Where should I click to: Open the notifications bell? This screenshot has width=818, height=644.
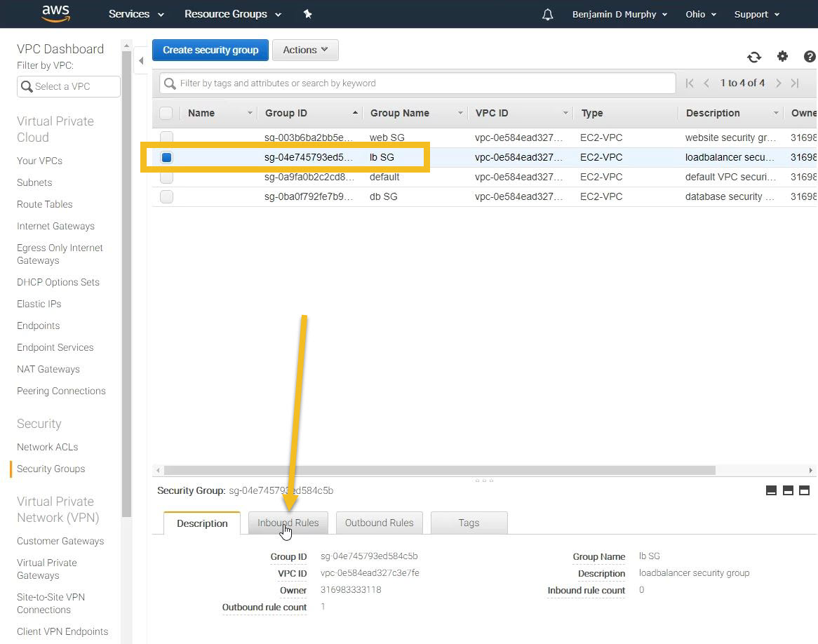point(547,15)
